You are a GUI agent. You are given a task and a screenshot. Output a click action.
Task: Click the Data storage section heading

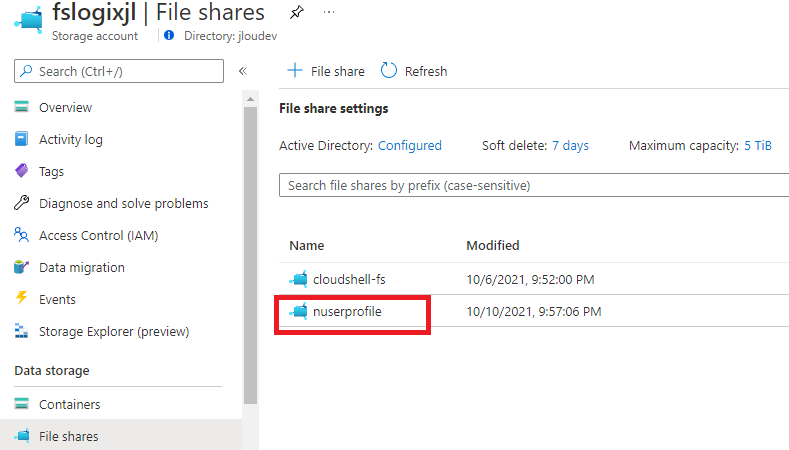point(52,370)
